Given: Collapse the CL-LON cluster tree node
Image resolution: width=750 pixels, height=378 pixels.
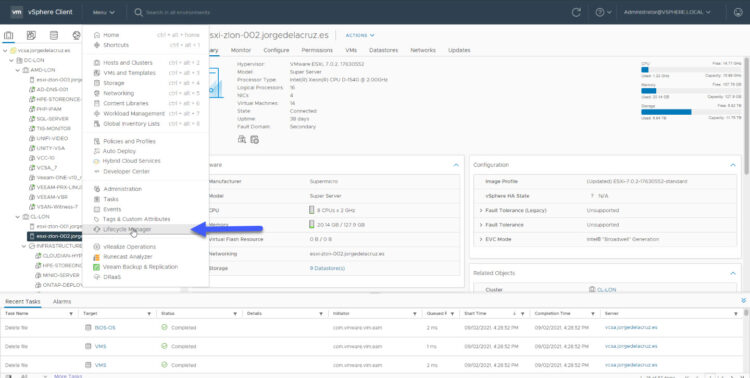Looking at the screenshot, I should 18,217.
